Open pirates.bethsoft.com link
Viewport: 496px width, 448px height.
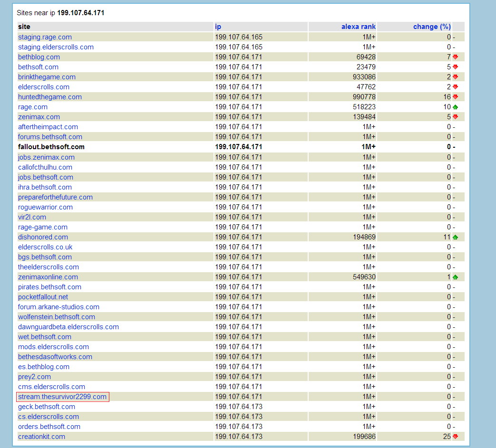click(49, 287)
